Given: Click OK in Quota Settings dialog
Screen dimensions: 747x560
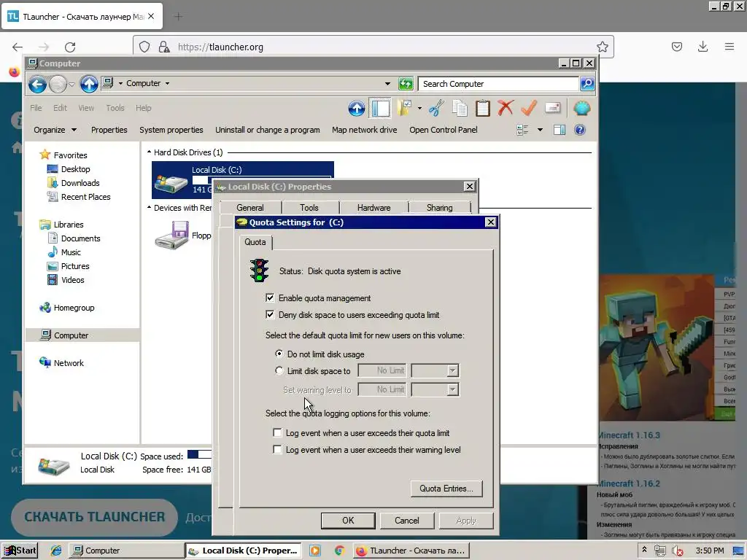Looking at the screenshot, I should point(348,521).
